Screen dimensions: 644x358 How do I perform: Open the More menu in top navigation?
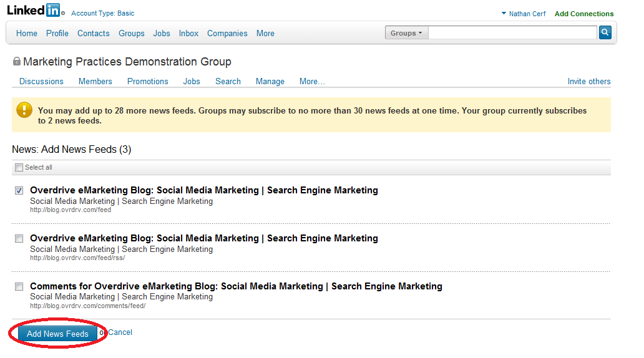click(x=265, y=33)
